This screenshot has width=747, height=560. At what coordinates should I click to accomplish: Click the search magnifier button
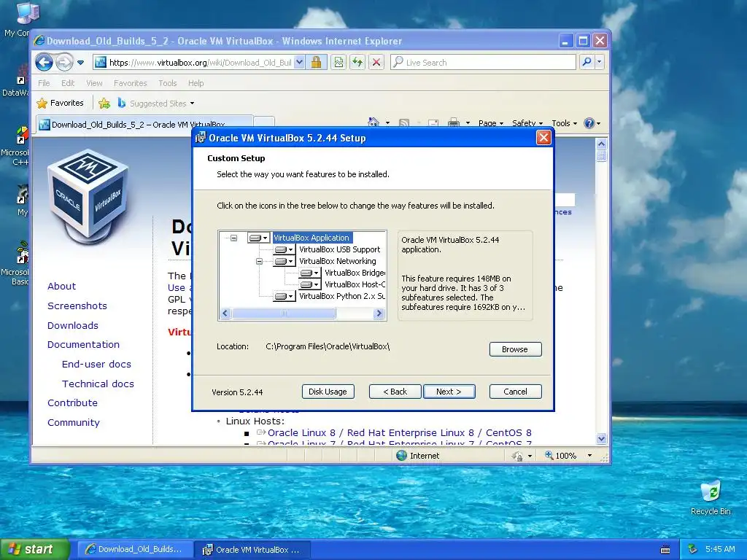[x=587, y=62]
